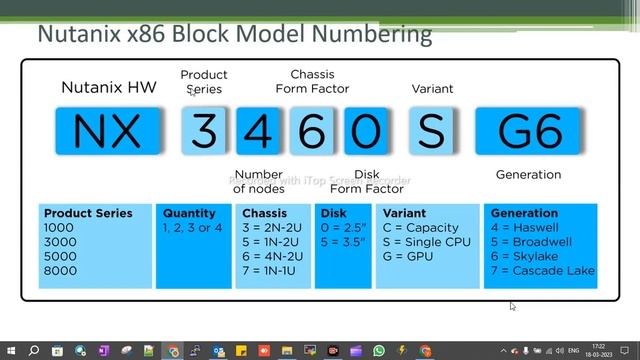Open the Windows Start menu
Viewport: 640px width, 360px height.
tap(11, 351)
